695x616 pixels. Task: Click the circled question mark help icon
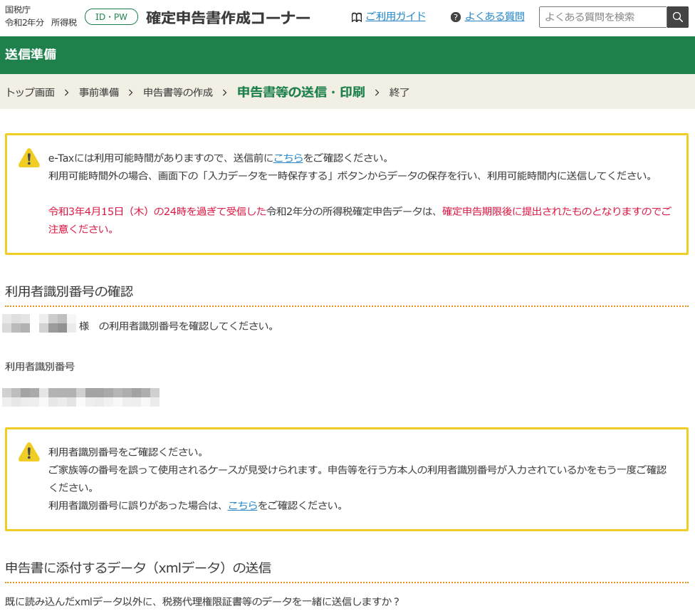(x=455, y=16)
